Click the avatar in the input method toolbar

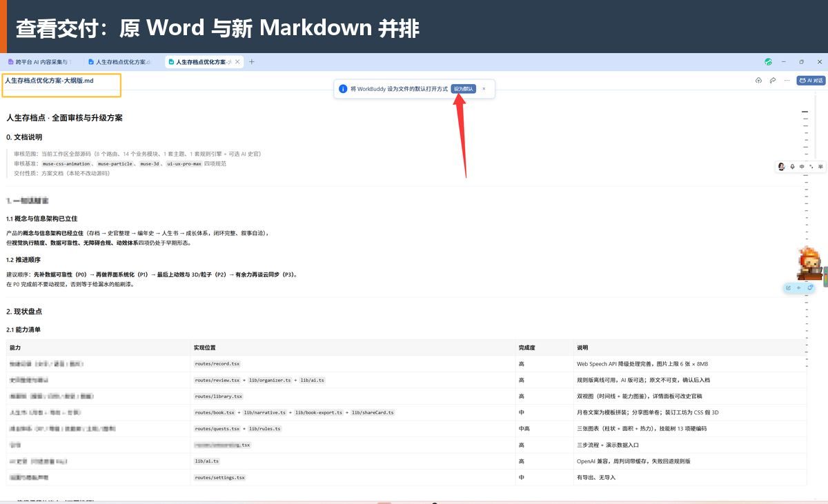point(782,166)
